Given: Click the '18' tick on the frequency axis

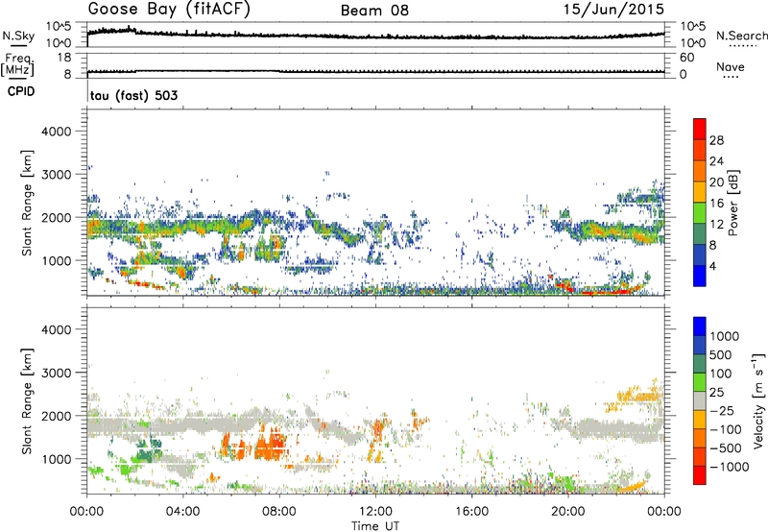Looking at the screenshot, I should click(64, 58).
